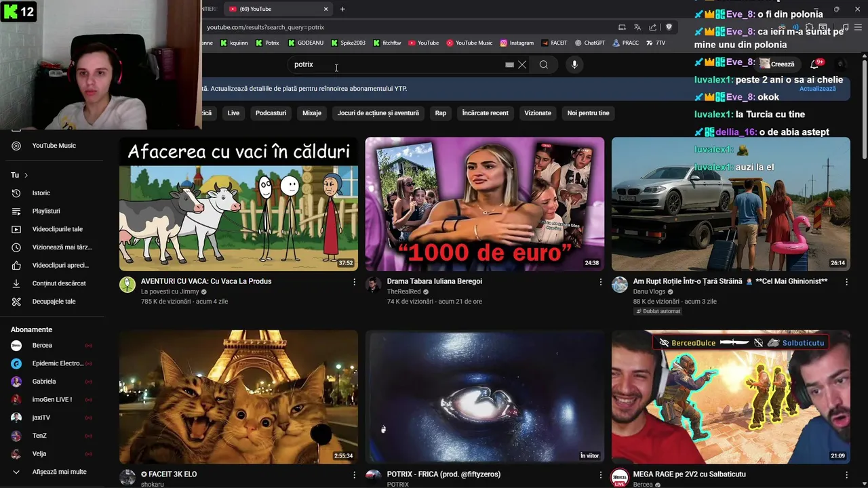The width and height of the screenshot is (868, 488).
Task: Play the Afacerea cu vaci în călduri thumbnail
Action: tap(239, 204)
